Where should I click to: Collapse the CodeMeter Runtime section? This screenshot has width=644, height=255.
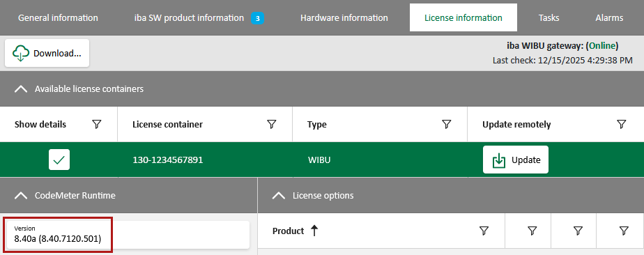21,196
